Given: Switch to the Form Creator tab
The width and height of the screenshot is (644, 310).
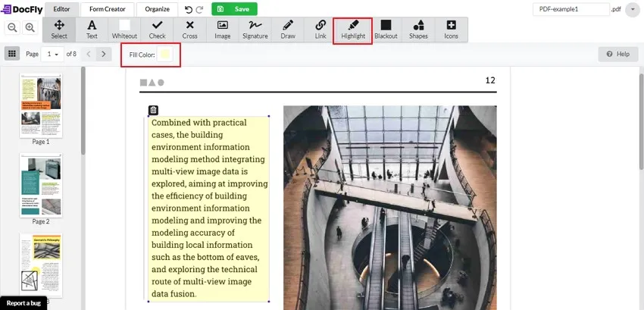Looking at the screenshot, I should click(x=108, y=10).
